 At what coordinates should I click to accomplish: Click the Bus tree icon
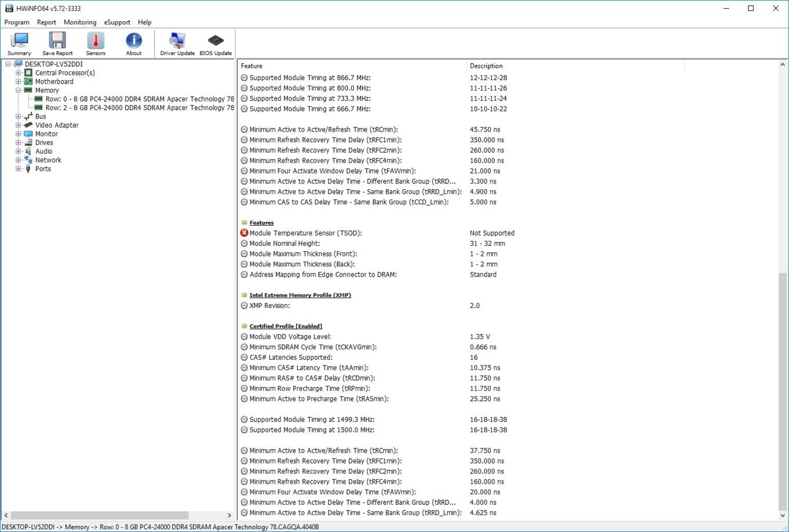tap(28, 116)
